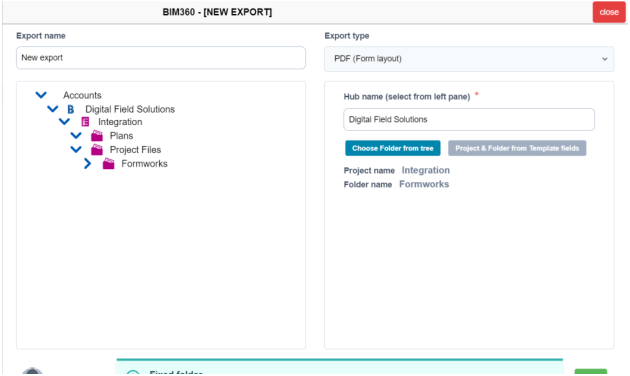Screen dimensions: 630x376
Task: Expand the Formworks folder chevron
Action: pos(88,164)
